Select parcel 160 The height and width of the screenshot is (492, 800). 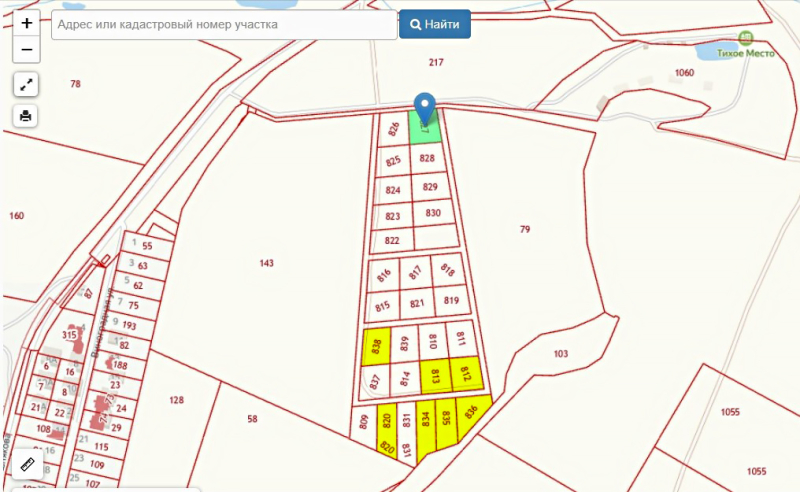(x=16, y=216)
